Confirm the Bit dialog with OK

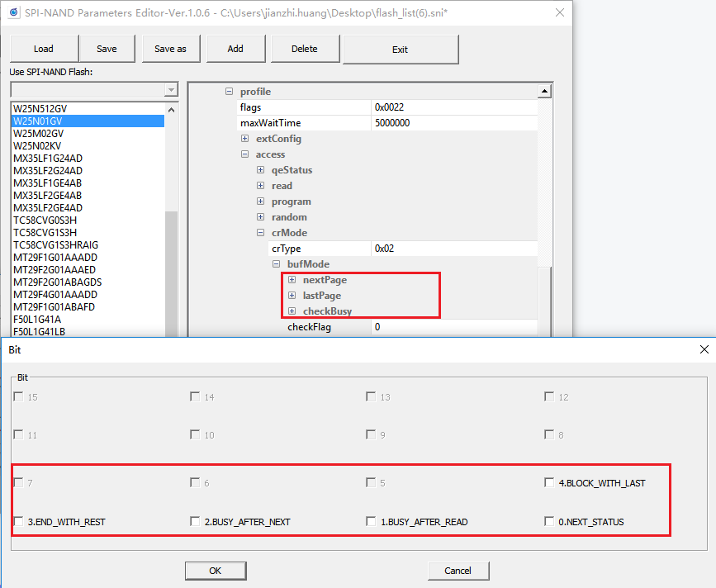click(x=215, y=571)
